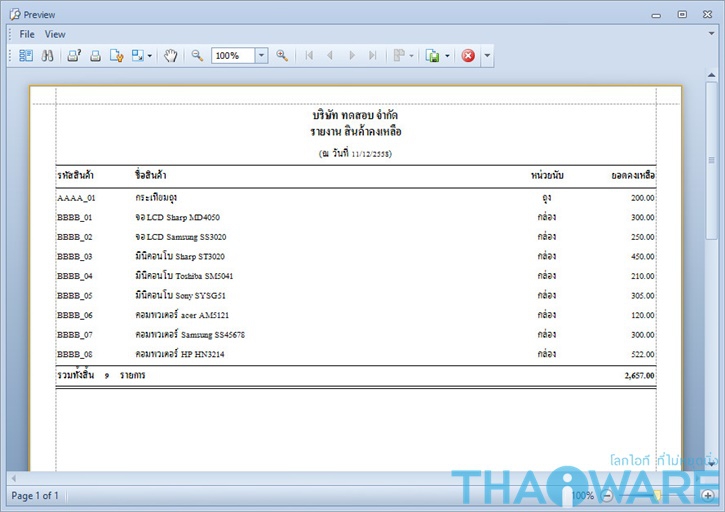Click the 'Page 1 of 1' status text
This screenshot has width=725, height=512.
pos(35,496)
